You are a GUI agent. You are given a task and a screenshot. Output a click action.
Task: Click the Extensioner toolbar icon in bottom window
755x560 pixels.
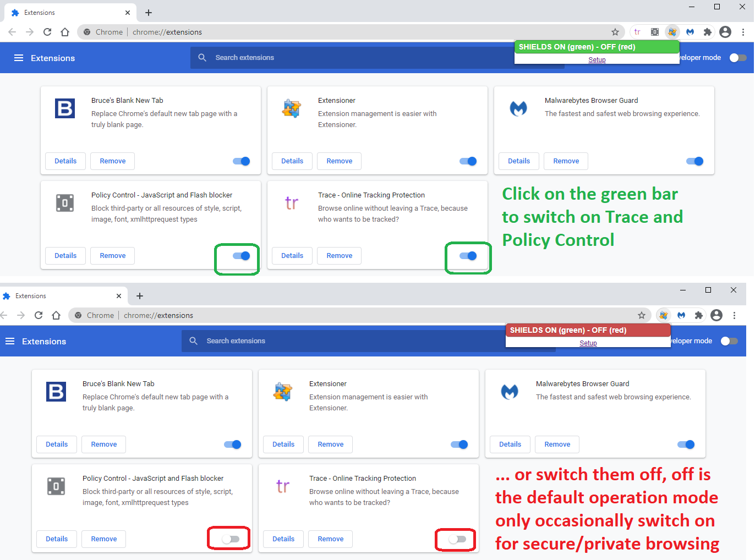(x=664, y=315)
